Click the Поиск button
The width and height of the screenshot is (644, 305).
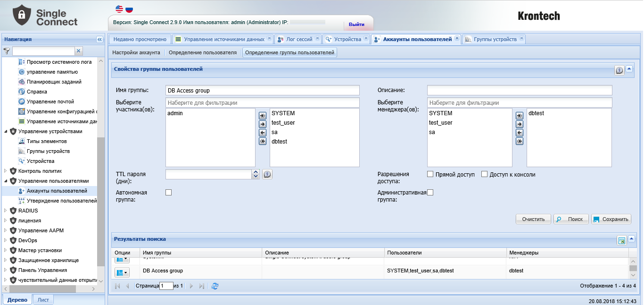point(571,219)
